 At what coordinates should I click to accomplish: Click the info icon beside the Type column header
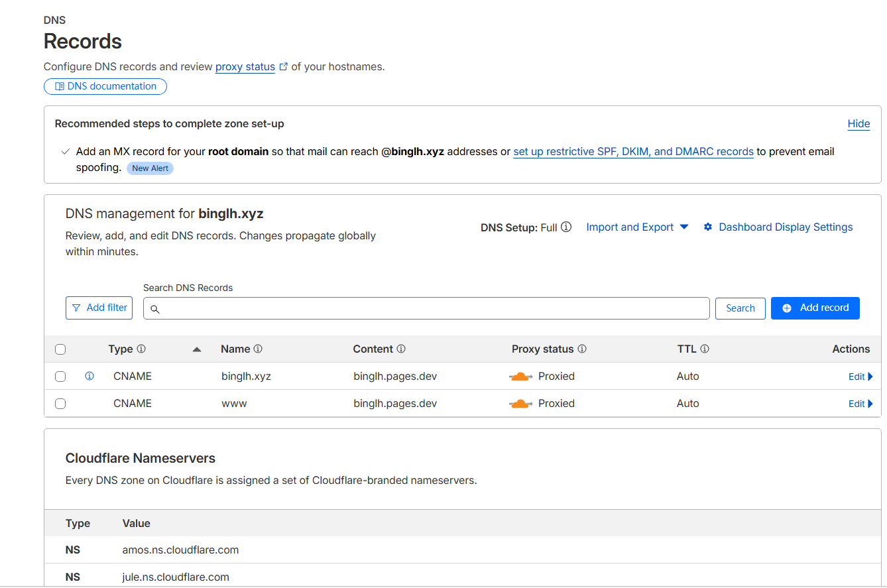pyautogui.click(x=141, y=349)
